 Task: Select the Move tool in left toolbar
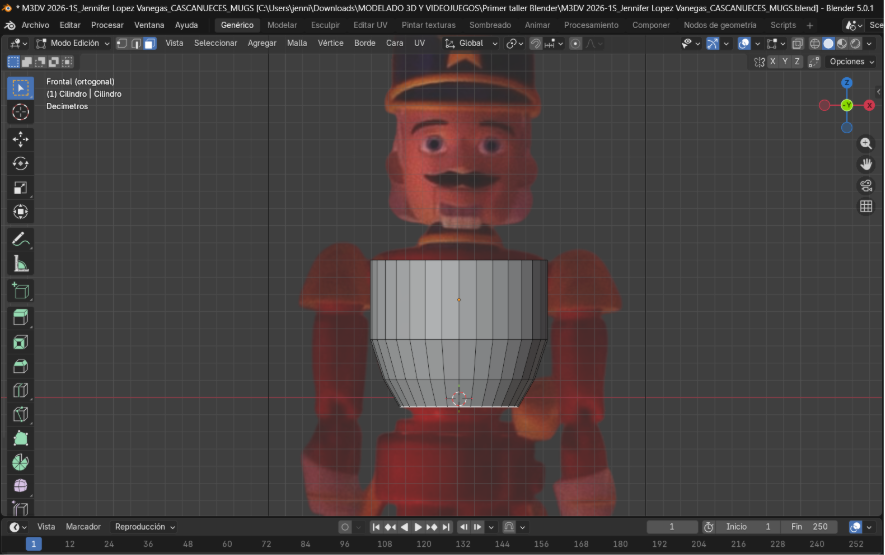[20, 139]
